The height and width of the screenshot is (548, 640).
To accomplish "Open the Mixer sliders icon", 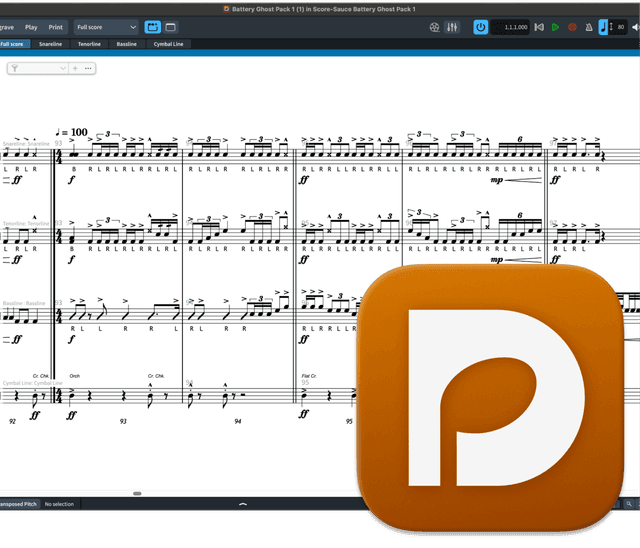I will pos(452,27).
